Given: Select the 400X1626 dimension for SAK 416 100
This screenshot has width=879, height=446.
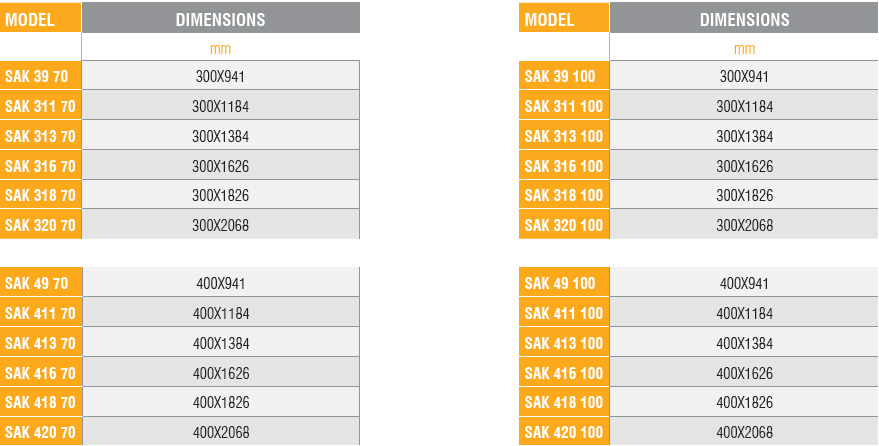Looking at the screenshot, I should click(x=744, y=373).
